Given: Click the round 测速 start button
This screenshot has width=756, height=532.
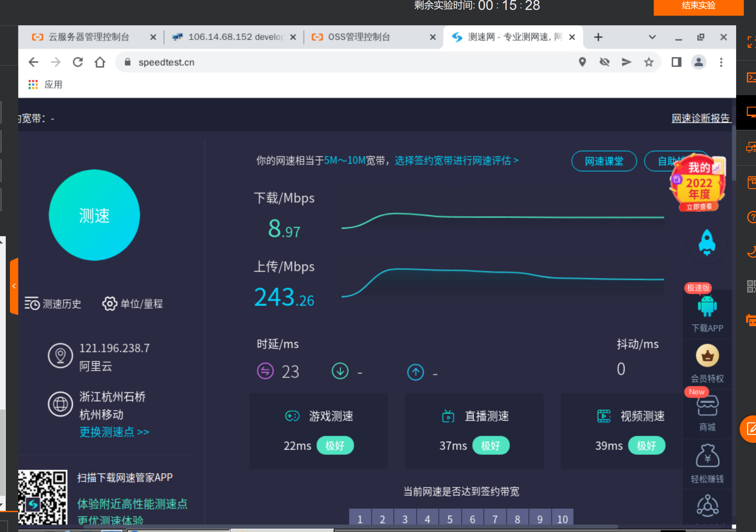Looking at the screenshot, I should coord(94,215).
